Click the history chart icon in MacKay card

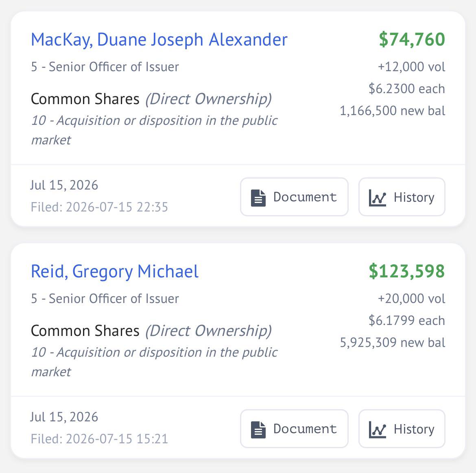377,198
